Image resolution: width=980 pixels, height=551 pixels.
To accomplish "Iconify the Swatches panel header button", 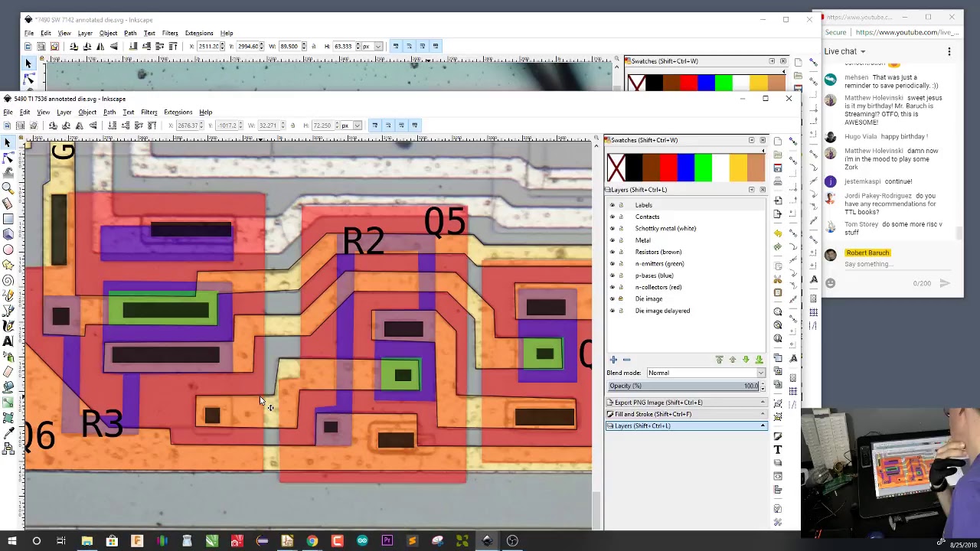I will [x=751, y=140].
